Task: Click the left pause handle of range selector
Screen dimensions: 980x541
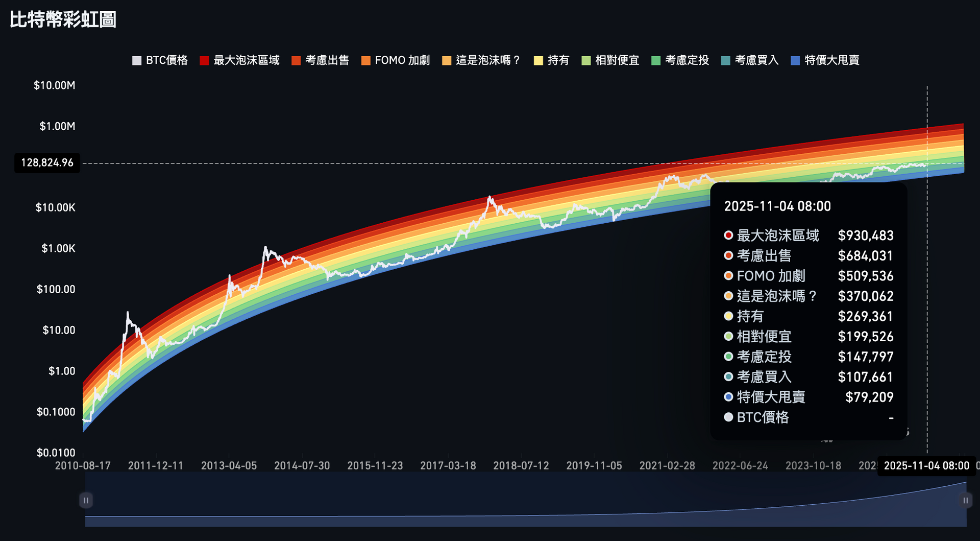Action: click(85, 500)
